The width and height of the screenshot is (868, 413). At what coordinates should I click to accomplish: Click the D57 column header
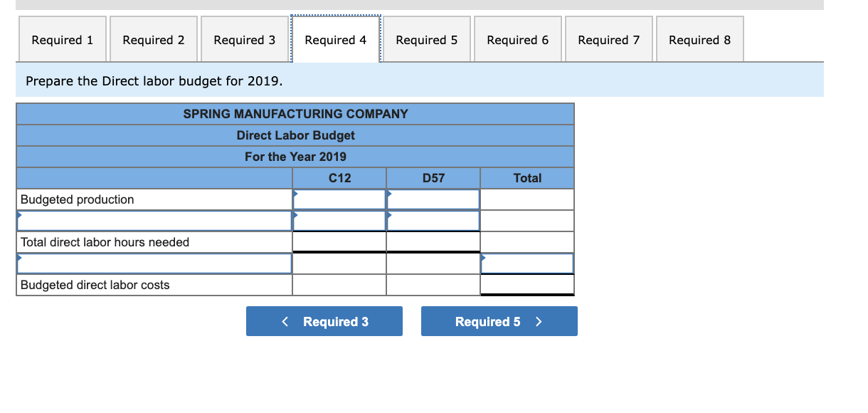(433, 178)
